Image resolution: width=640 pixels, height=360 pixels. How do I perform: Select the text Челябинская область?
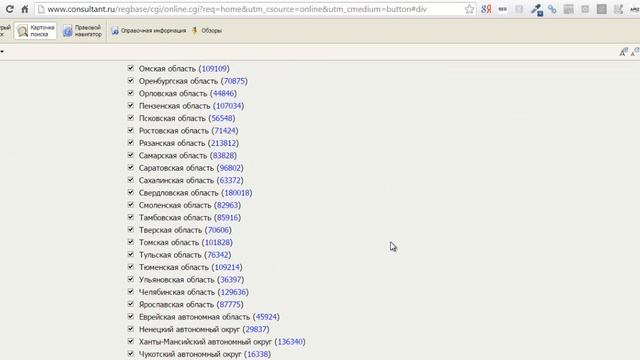pos(177,292)
